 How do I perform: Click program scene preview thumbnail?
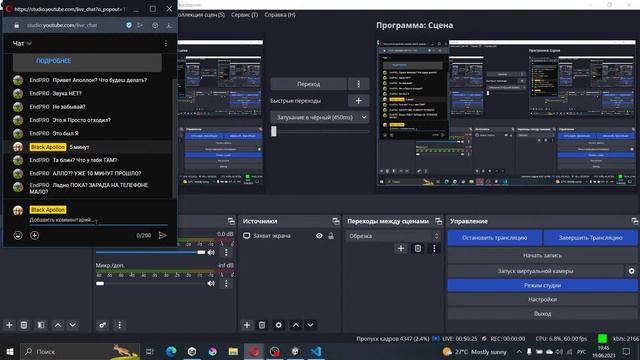(506, 113)
